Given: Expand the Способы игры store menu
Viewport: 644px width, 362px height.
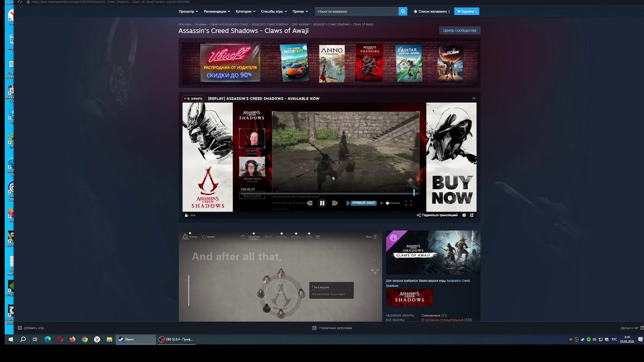Looking at the screenshot, I should [x=274, y=11].
